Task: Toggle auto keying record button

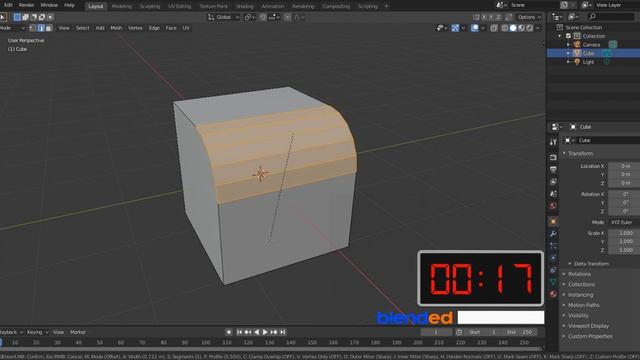Action: pos(229,332)
